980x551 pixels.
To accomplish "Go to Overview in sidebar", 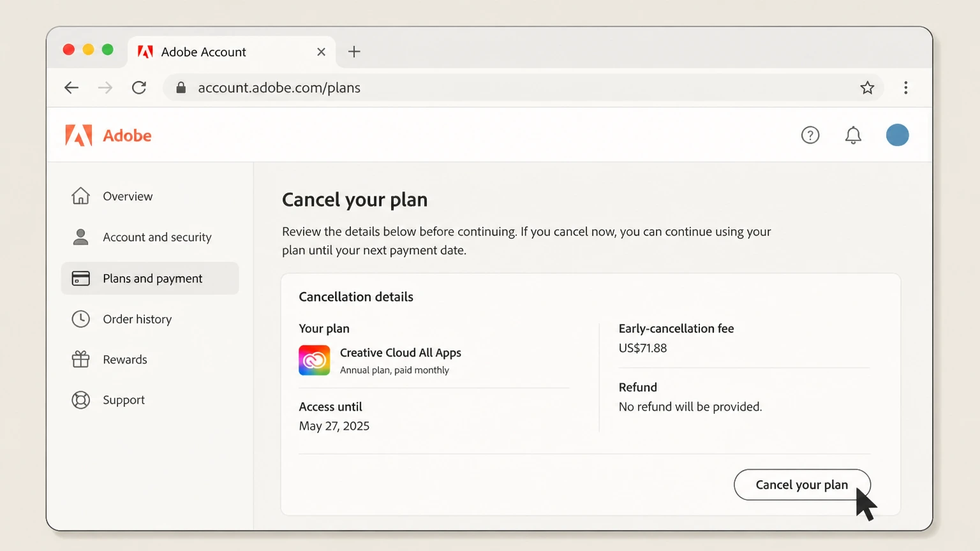I will click(150, 196).
